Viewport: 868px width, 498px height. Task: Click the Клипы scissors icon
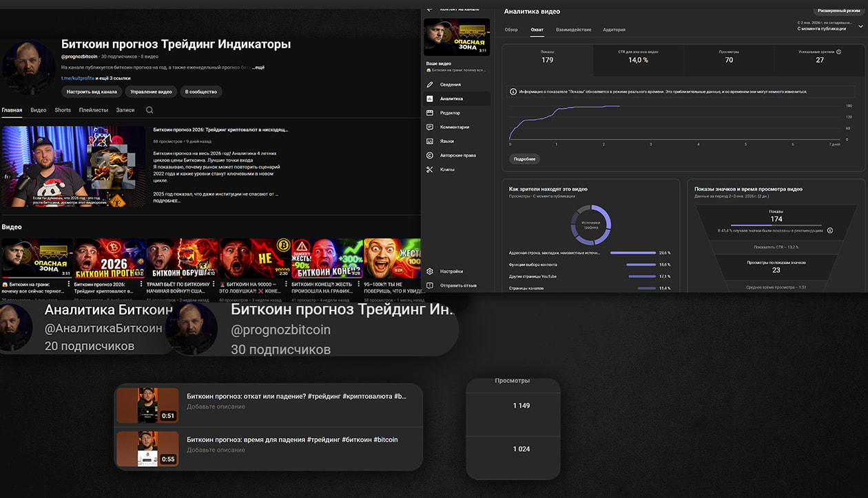tap(430, 169)
